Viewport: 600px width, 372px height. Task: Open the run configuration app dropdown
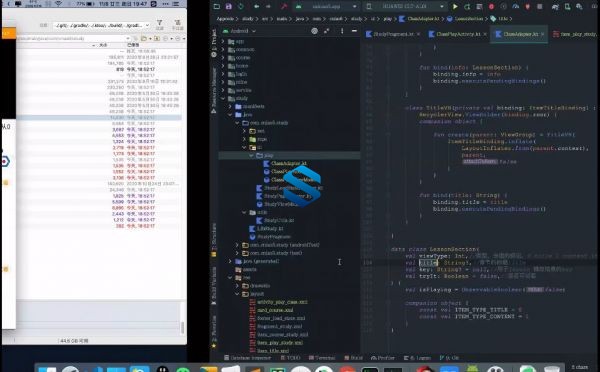click(x=326, y=7)
